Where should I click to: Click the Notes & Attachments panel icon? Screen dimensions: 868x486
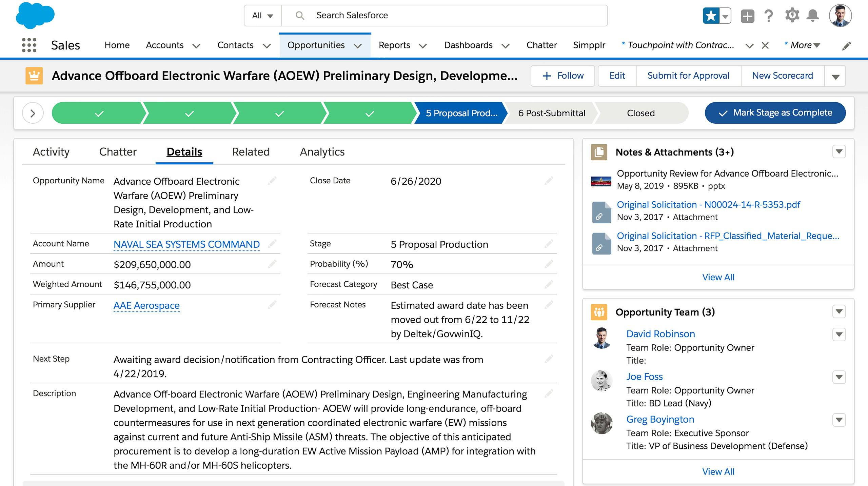coord(599,152)
